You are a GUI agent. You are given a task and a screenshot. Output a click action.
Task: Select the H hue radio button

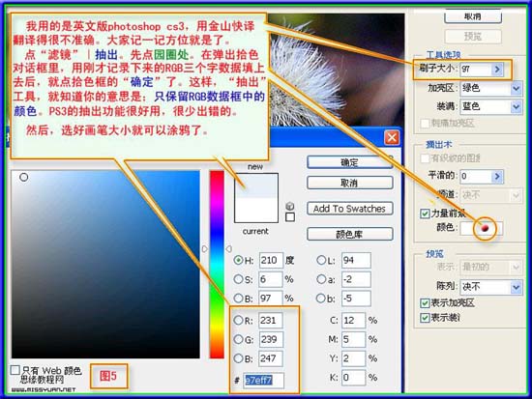click(238, 260)
